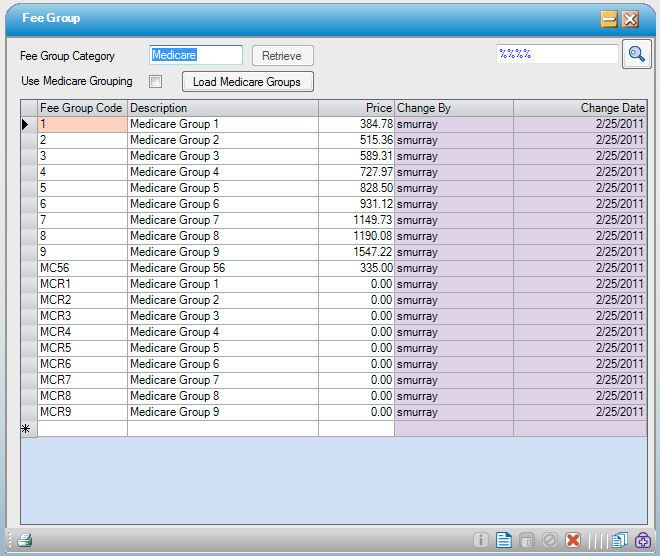Click the new row asterisk selector
This screenshot has height=556, width=660.
click(x=29, y=428)
